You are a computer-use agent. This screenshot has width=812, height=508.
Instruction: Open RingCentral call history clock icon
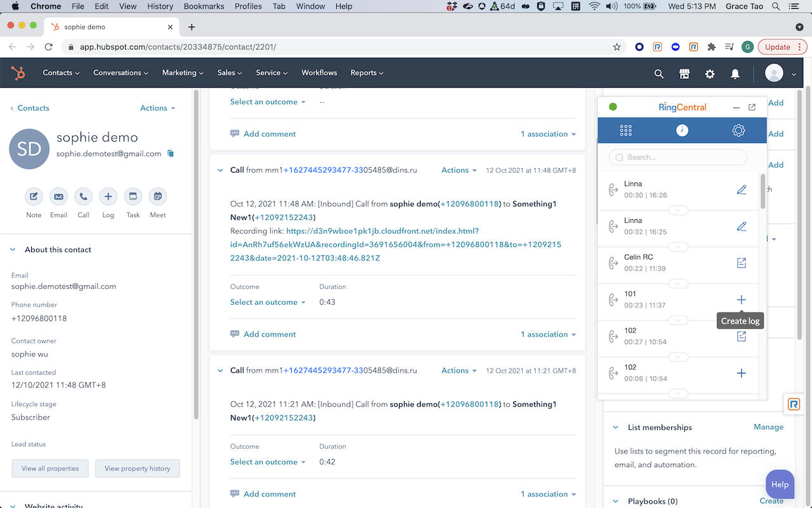[681, 130]
